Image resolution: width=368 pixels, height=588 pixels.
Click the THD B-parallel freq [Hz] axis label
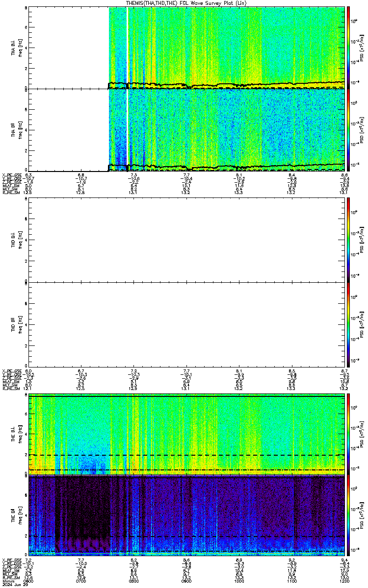[x=20, y=323]
